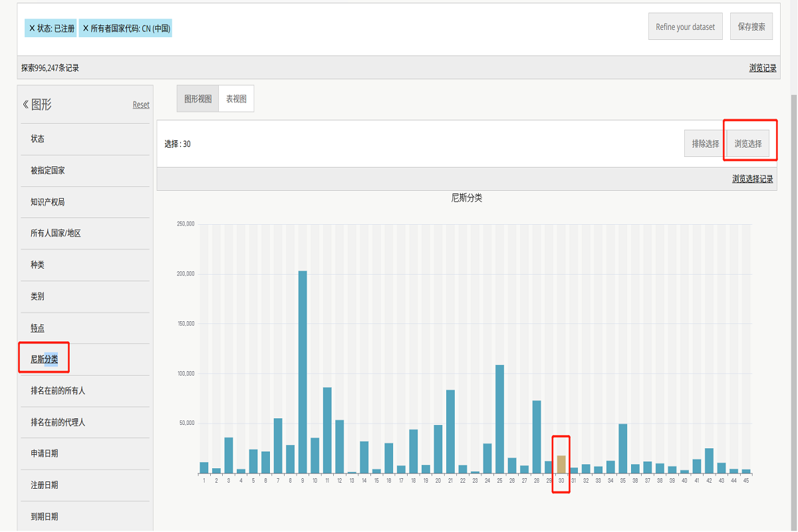Click the 50,000 axis label
Image resolution: width=798 pixels, height=532 pixels.
coord(186,424)
